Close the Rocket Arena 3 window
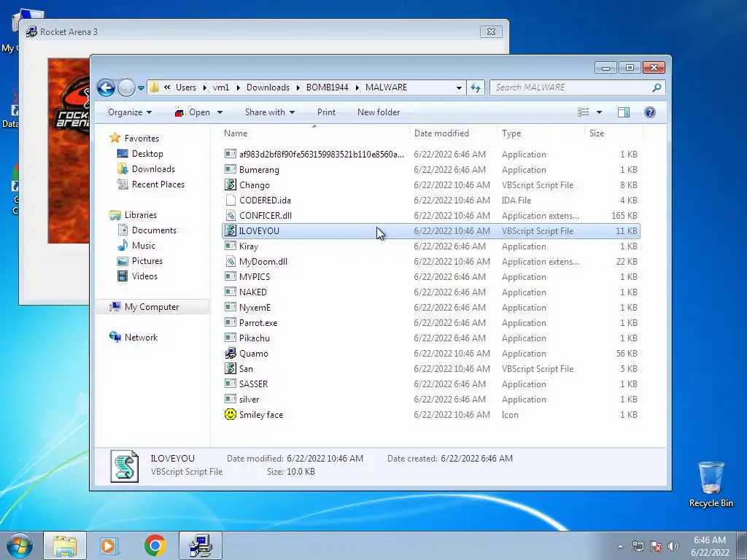Image resolution: width=747 pixels, height=560 pixels. [491, 32]
